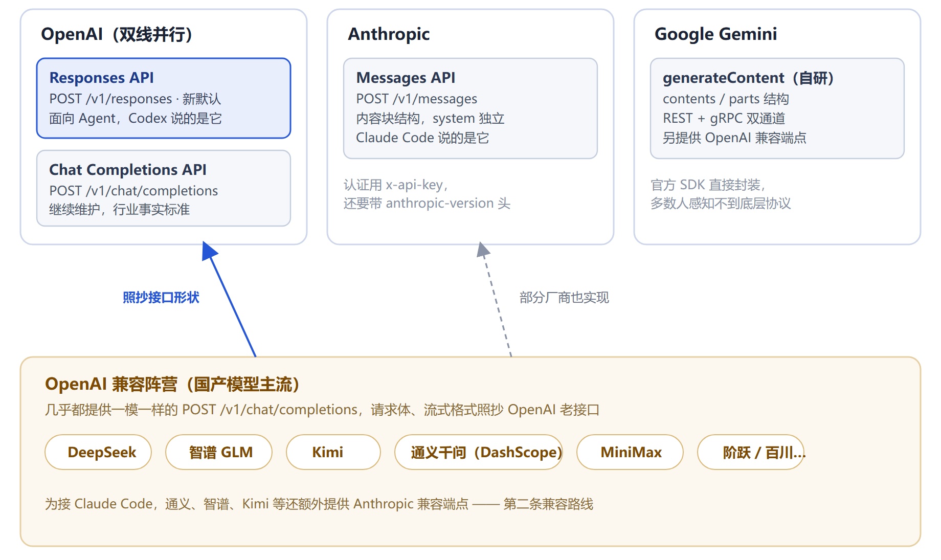Click the Anthropic heading
Viewport: 941px width, 560px height.
pos(389,34)
